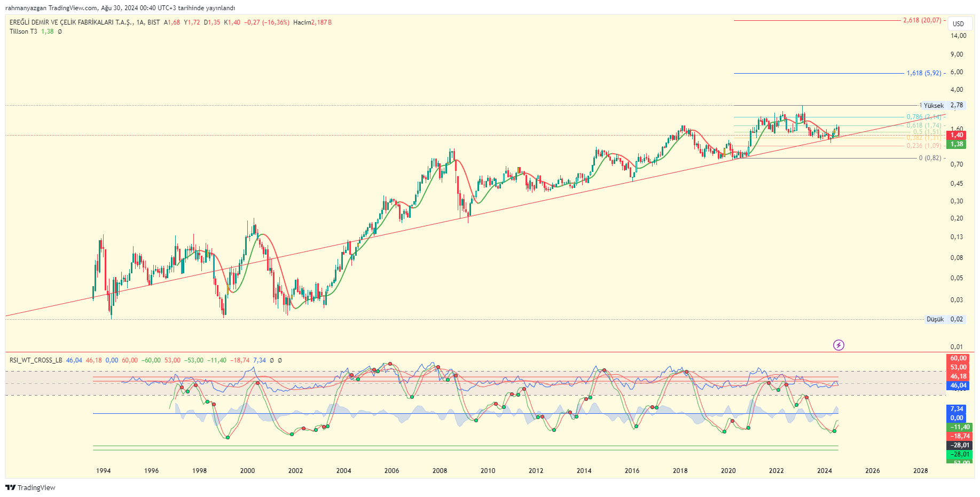The width and height of the screenshot is (980, 497).
Task: Click the 0,13 price axis tick
Action: (957, 237)
